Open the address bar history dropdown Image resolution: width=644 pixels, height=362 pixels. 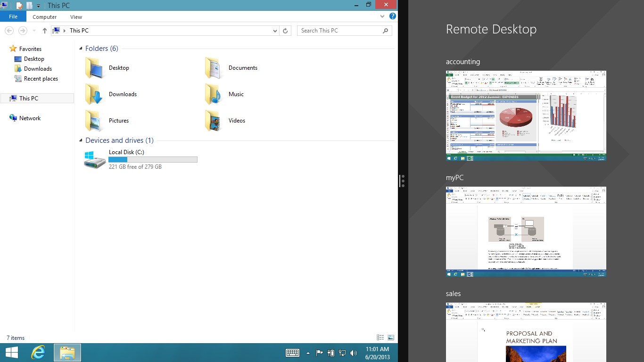tap(275, 31)
